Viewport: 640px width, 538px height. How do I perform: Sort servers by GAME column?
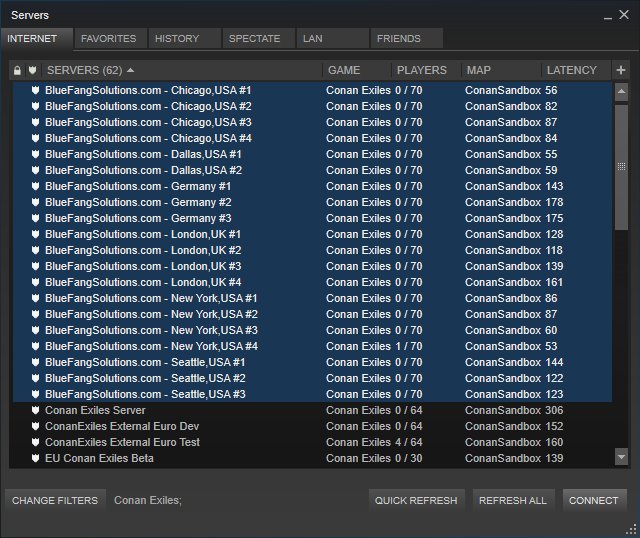pyautogui.click(x=357, y=70)
